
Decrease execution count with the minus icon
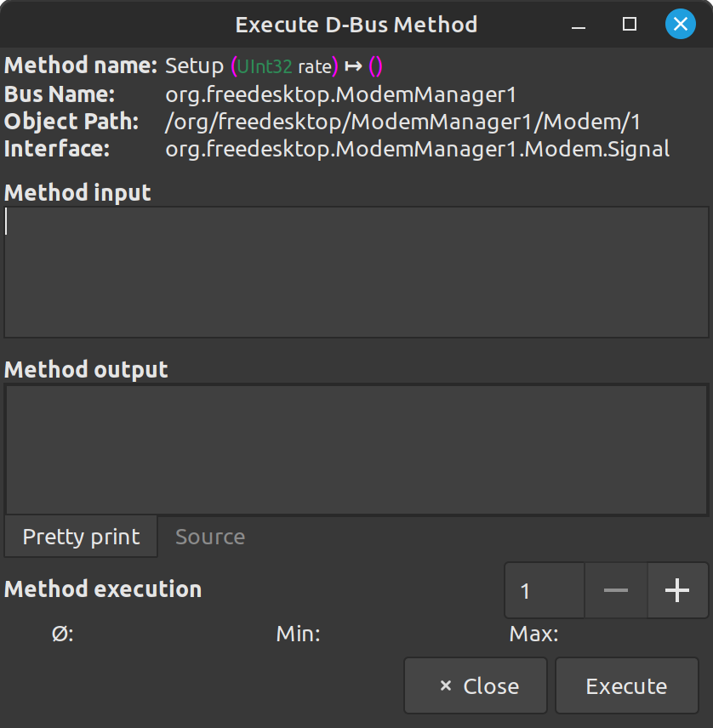(x=615, y=590)
